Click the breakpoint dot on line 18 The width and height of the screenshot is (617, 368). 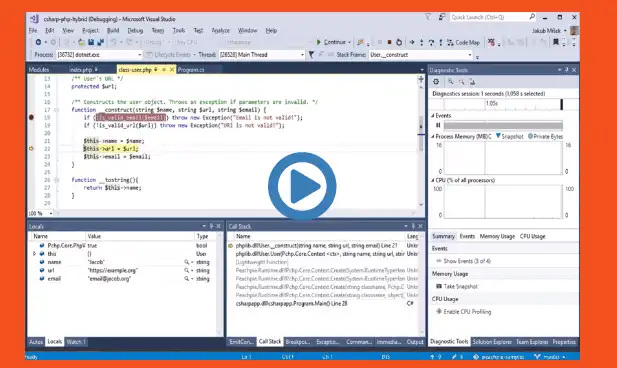(x=31, y=117)
